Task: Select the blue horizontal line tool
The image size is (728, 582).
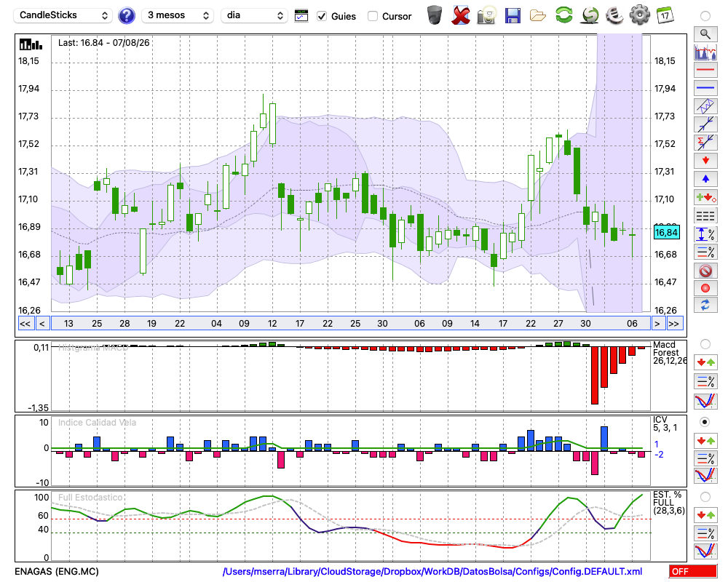Action: (x=705, y=88)
